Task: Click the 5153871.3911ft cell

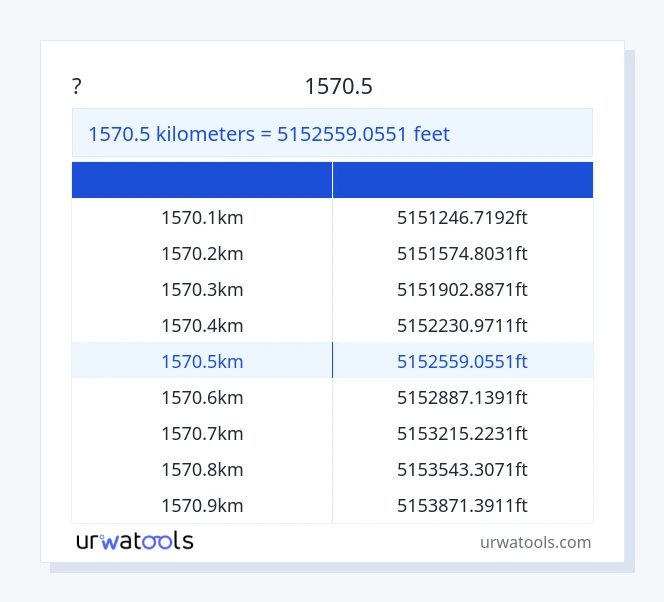Action: (x=462, y=505)
